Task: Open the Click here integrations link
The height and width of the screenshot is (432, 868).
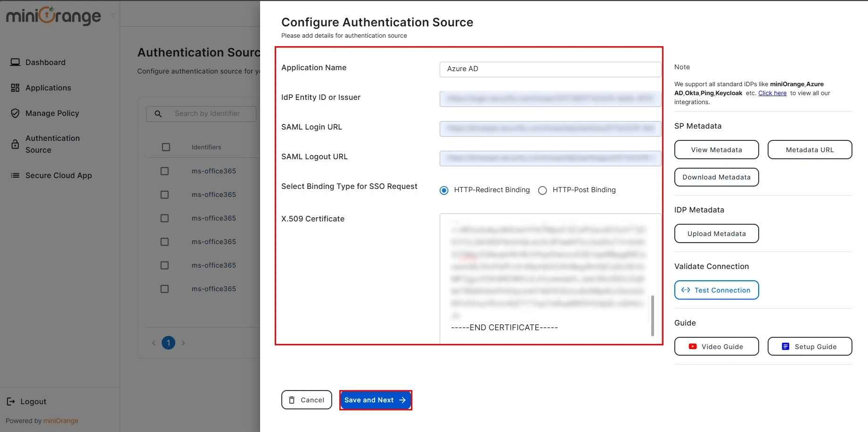Action: [x=772, y=93]
